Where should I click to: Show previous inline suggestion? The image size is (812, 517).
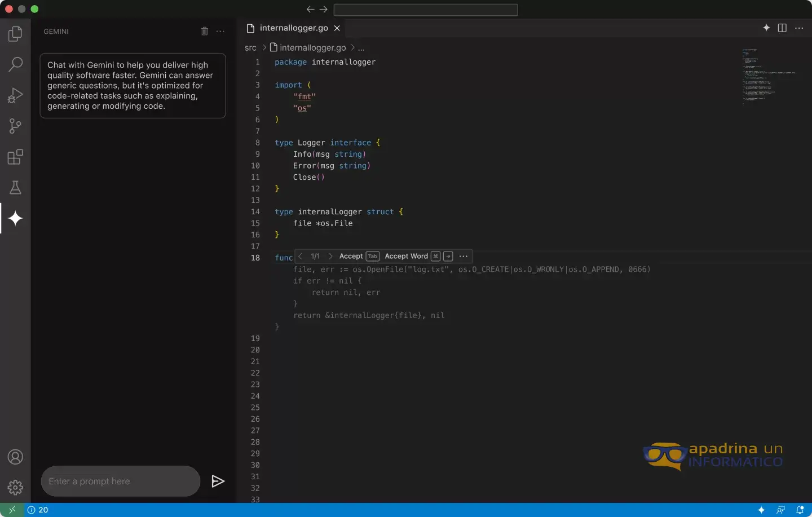click(x=301, y=256)
